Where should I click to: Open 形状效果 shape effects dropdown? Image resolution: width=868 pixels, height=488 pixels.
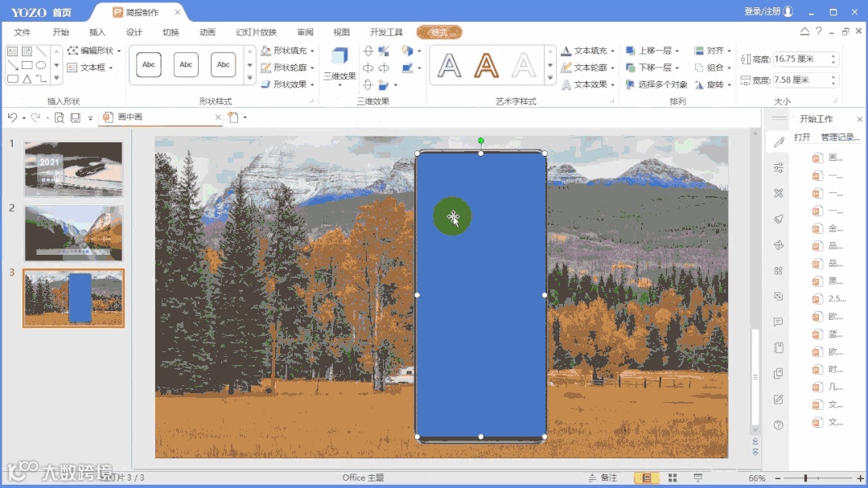[x=288, y=84]
